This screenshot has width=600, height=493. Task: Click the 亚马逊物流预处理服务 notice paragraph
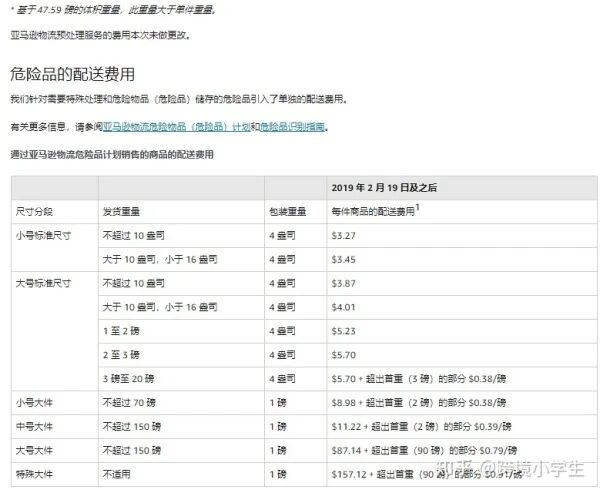pos(100,35)
